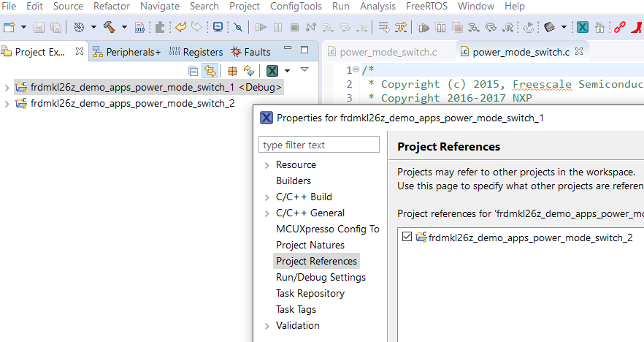Select frdmkl26z_demo_apps_power_mode_switch_2 in Project Explorer
The width and height of the screenshot is (644, 342).
click(x=126, y=103)
